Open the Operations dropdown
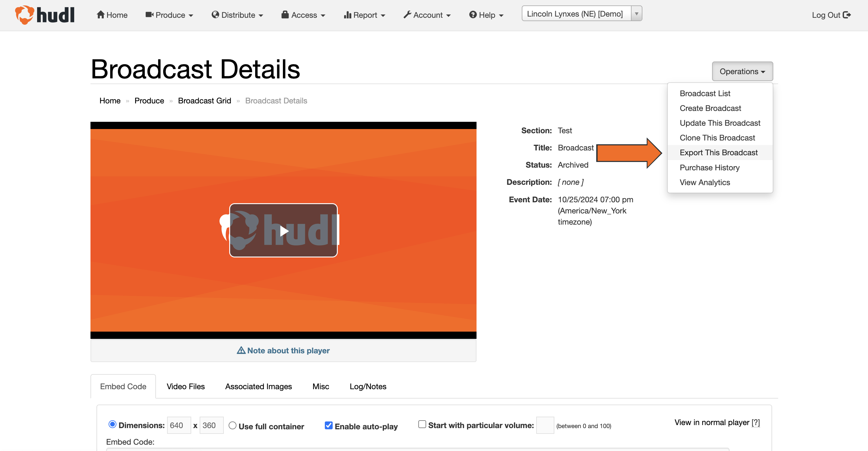The width and height of the screenshot is (868, 451). [742, 71]
